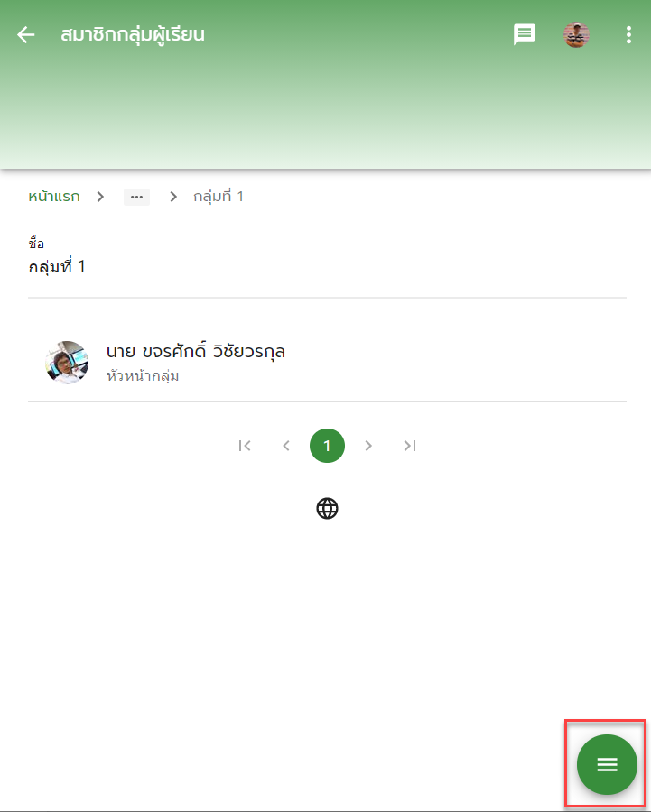Jump to the first page of members
The image size is (651, 812).
(x=245, y=446)
